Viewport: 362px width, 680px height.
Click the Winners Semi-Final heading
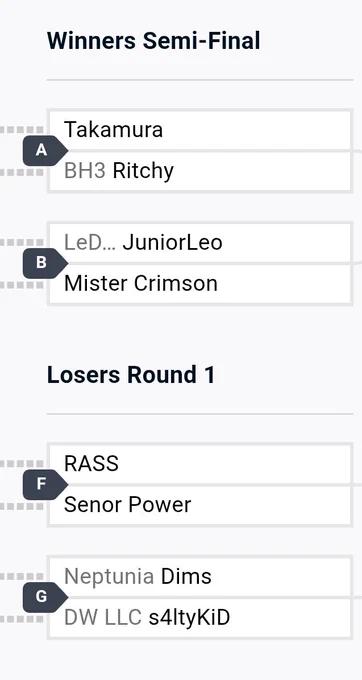point(153,41)
